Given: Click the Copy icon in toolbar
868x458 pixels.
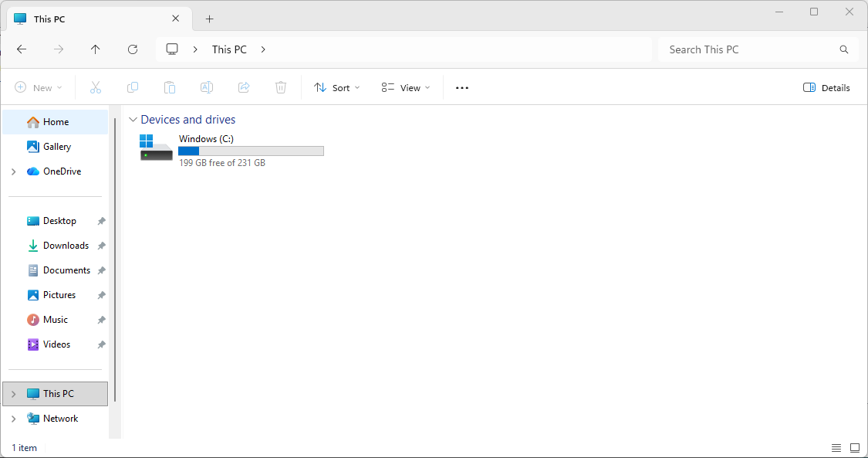Looking at the screenshot, I should click(133, 88).
